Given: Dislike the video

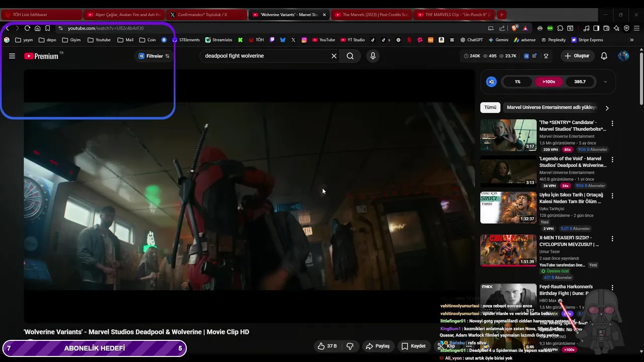Looking at the screenshot, I should tap(350, 346).
